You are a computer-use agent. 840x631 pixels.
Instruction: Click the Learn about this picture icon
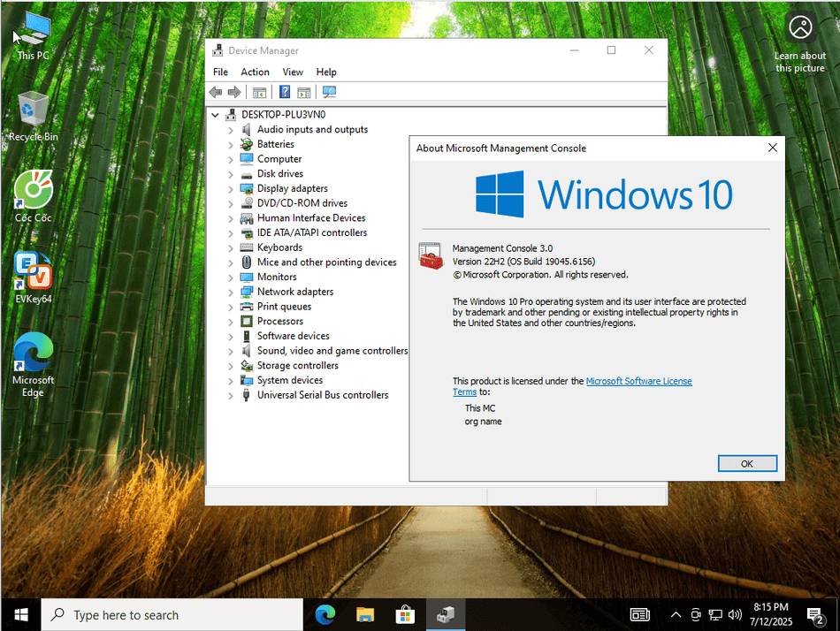(800, 27)
